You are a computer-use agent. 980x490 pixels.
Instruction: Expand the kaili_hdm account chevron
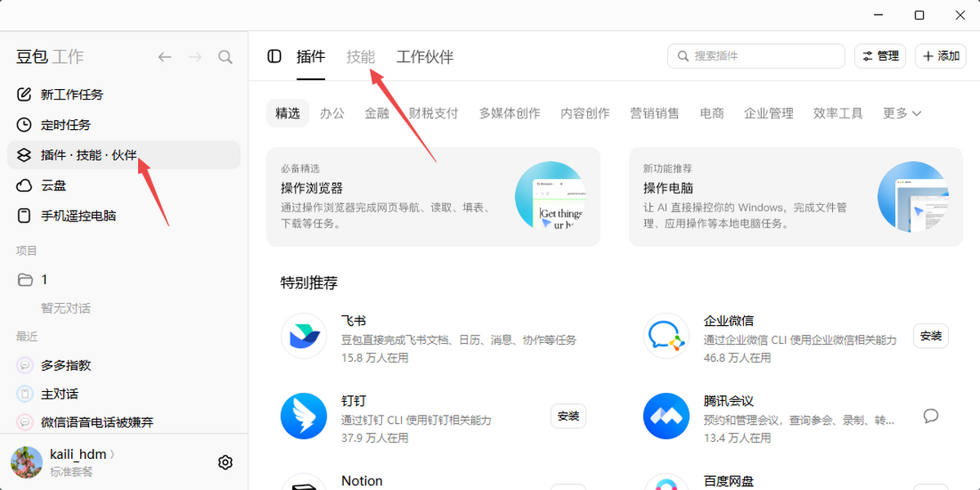pos(113,454)
